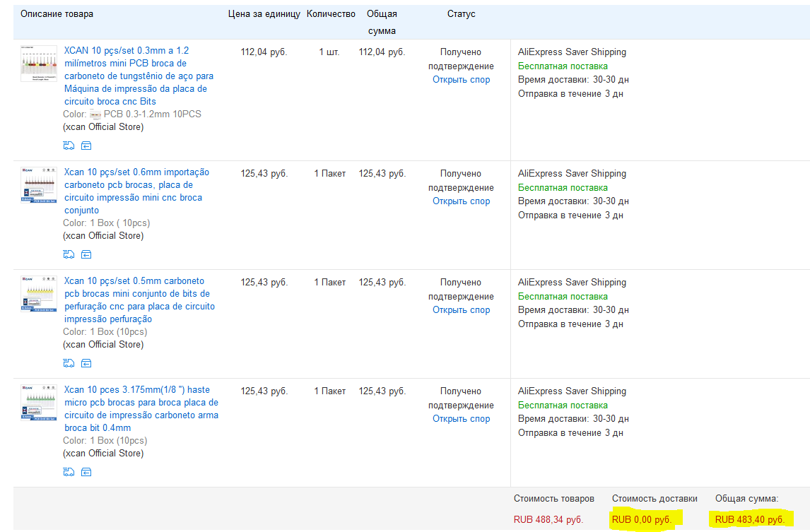Click the delivery truck icon under the 0.5mm item
810x532 pixels.
click(69, 363)
